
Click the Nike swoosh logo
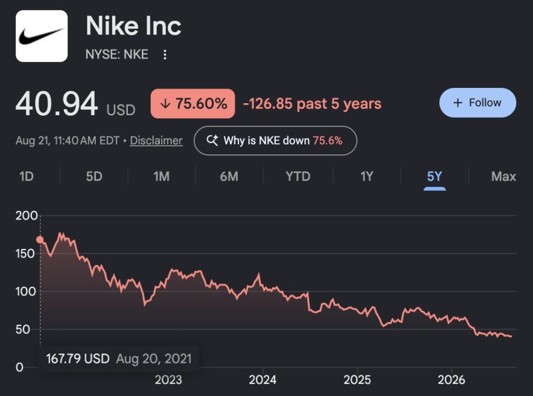(x=41, y=36)
